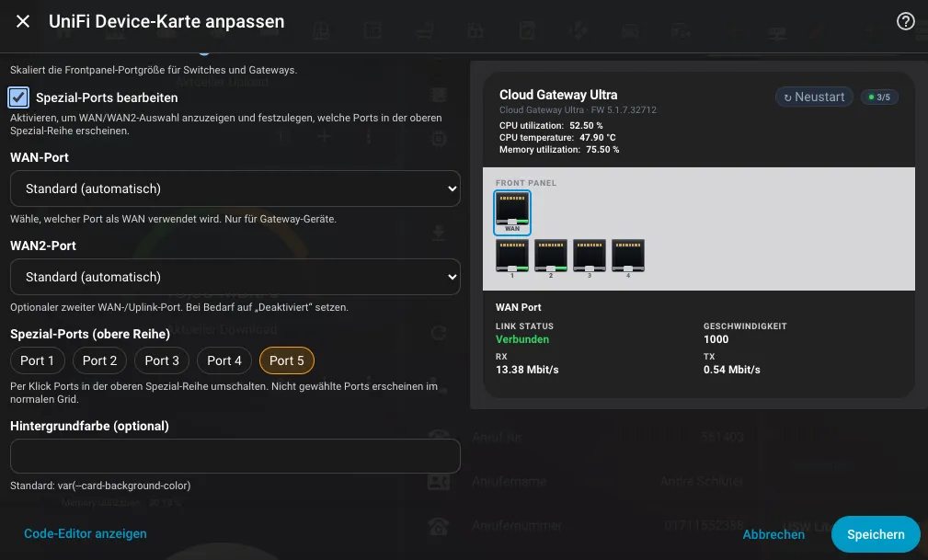Toggle Port 2 special-port chip
Viewport: 928px width, 560px height.
coord(99,360)
